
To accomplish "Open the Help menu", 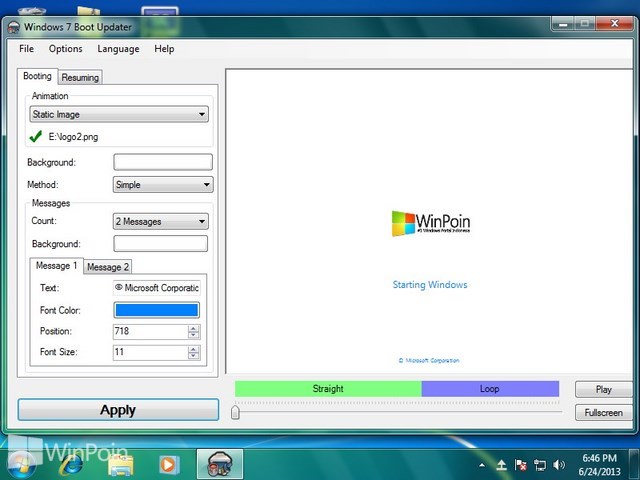I will pyautogui.click(x=164, y=49).
